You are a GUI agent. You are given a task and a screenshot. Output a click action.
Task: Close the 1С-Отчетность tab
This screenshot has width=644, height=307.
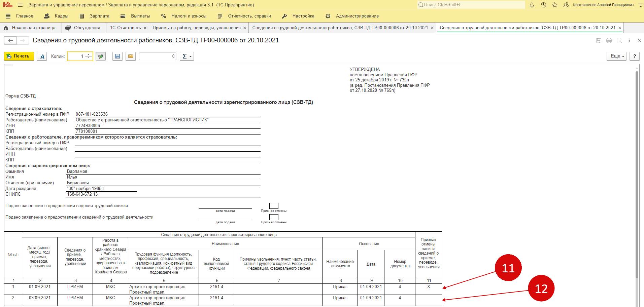(145, 28)
